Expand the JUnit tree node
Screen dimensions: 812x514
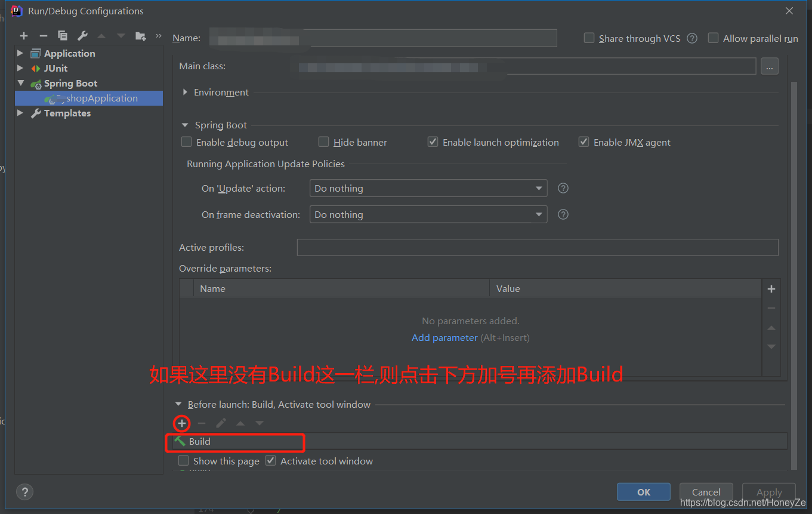[x=20, y=68]
